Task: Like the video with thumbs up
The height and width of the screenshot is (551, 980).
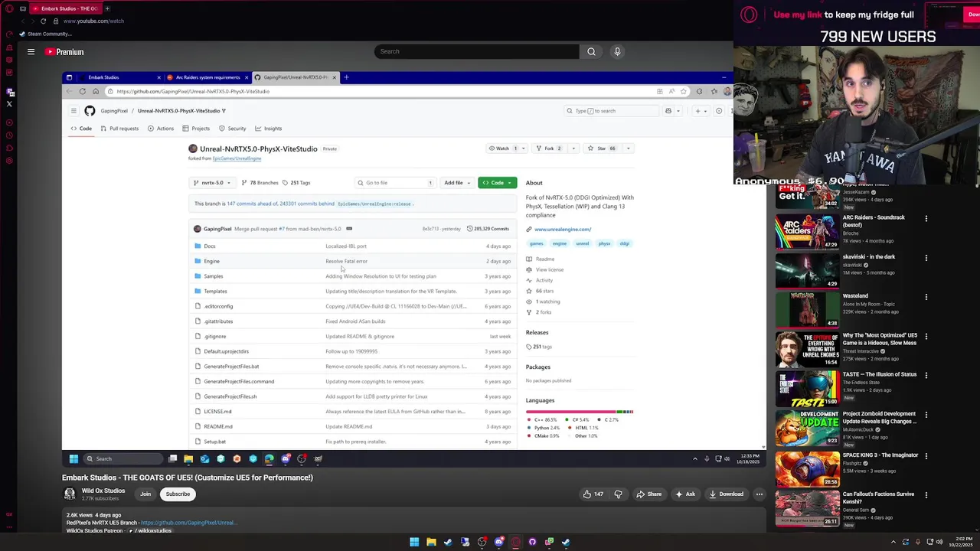Action: tap(593, 494)
